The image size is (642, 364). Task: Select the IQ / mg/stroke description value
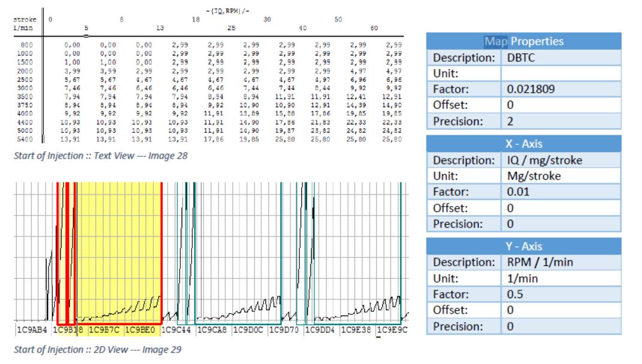point(561,160)
